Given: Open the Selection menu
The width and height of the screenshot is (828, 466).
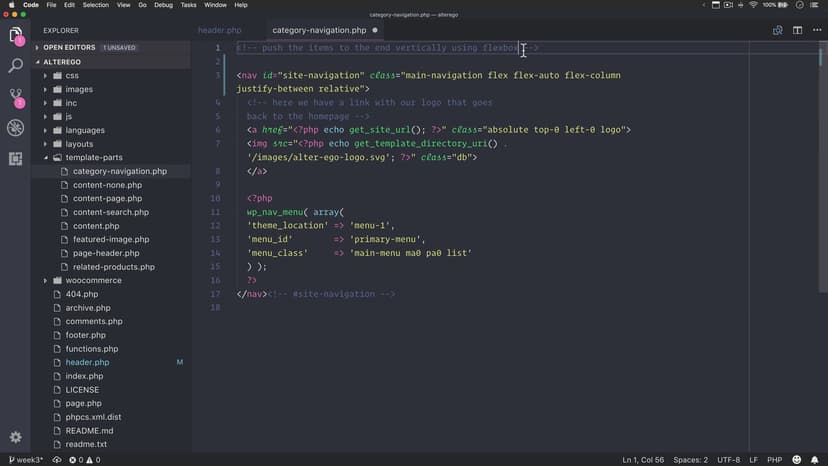Looking at the screenshot, I should (x=96, y=5).
